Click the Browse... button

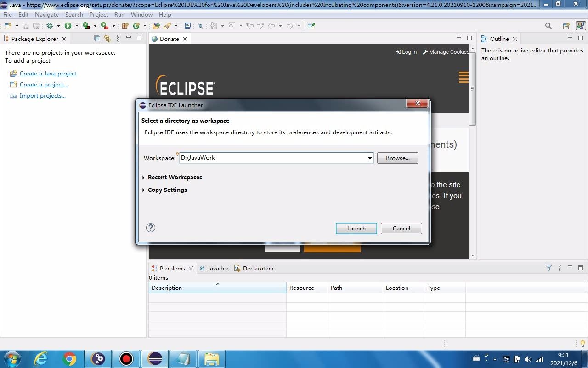(x=398, y=158)
